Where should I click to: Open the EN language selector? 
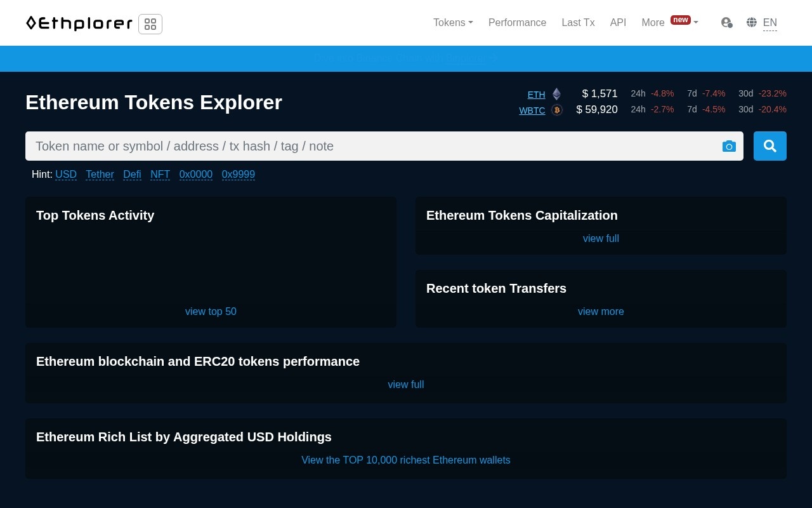point(770,23)
